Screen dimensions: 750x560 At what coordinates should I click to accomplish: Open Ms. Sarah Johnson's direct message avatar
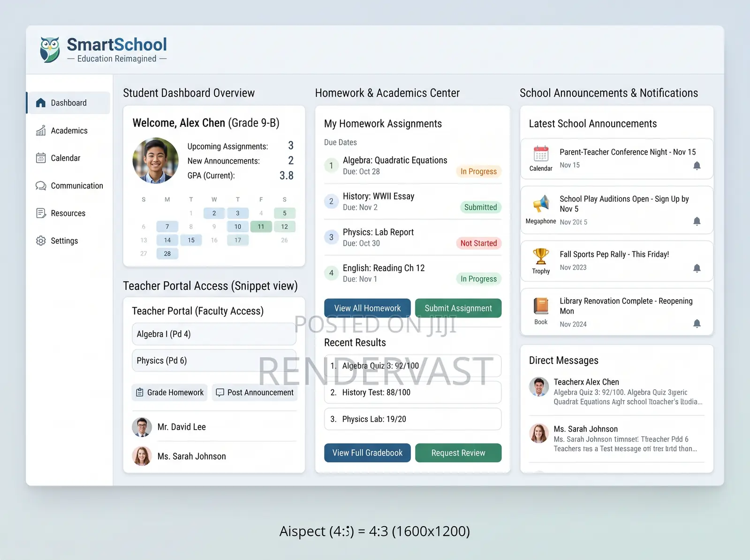539,433
